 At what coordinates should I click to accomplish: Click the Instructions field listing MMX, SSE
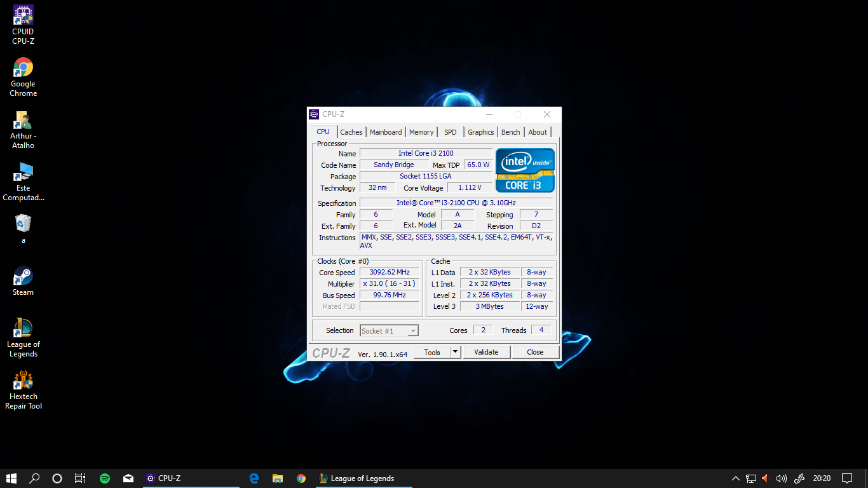456,241
